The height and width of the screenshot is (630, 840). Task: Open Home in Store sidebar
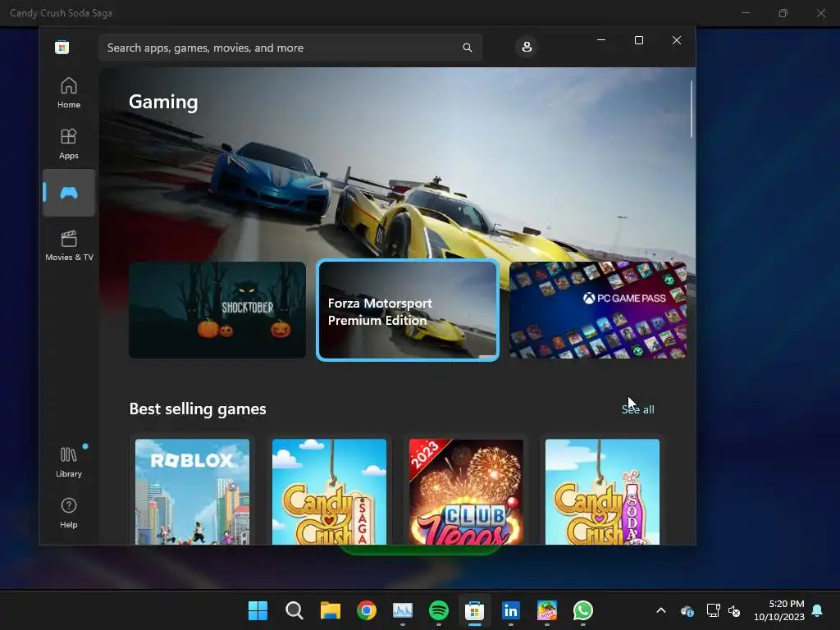(69, 93)
